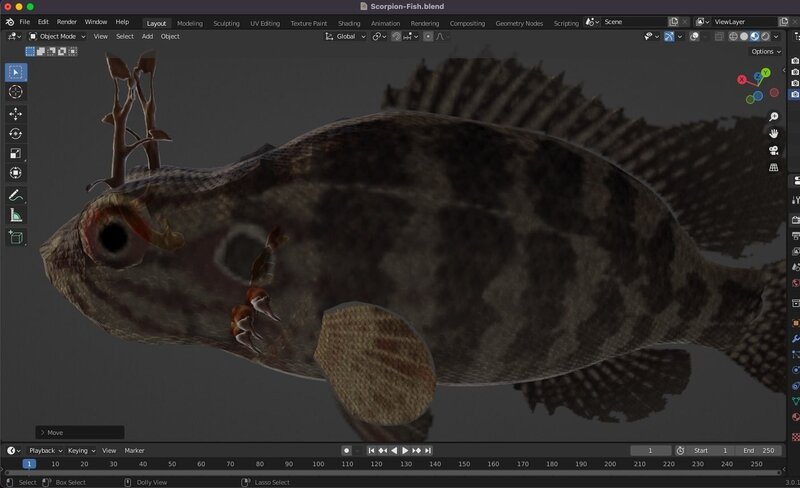Open the Object Mode dropdown

coord(57,36)
